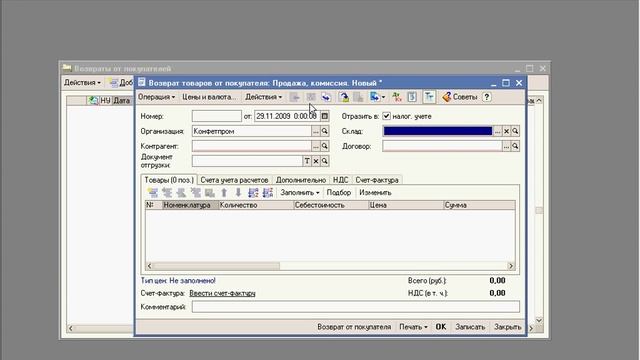Click the magnifier beside Документ отгрузки
Viewport: 640px width, 360px height.
324,161
